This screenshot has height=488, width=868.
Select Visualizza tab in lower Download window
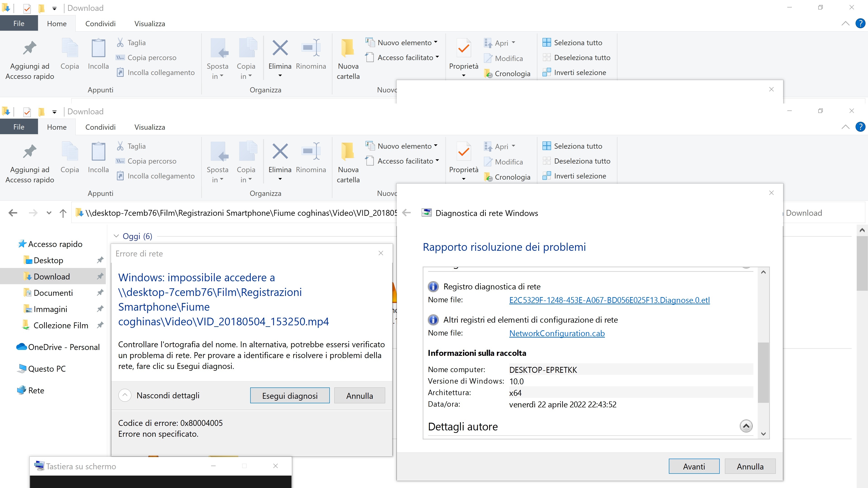click(150, 127)
